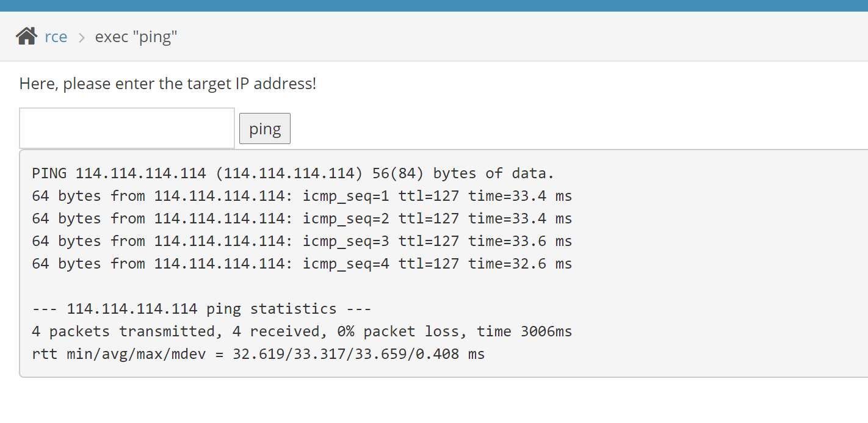The height and width of the screenshot is (423, 868).
Task: Click the icmp_seq=3 reply line
Action: (x=302, y=241)
